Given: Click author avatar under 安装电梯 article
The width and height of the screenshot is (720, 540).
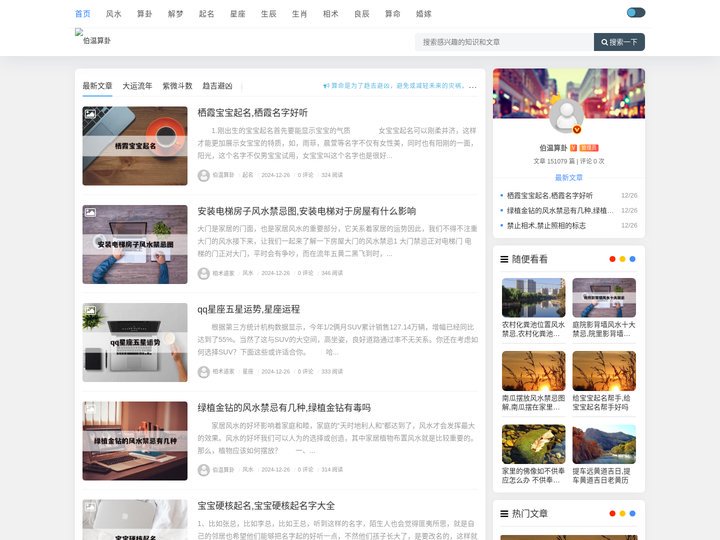Looking at the screenshot, I should 204,274.
